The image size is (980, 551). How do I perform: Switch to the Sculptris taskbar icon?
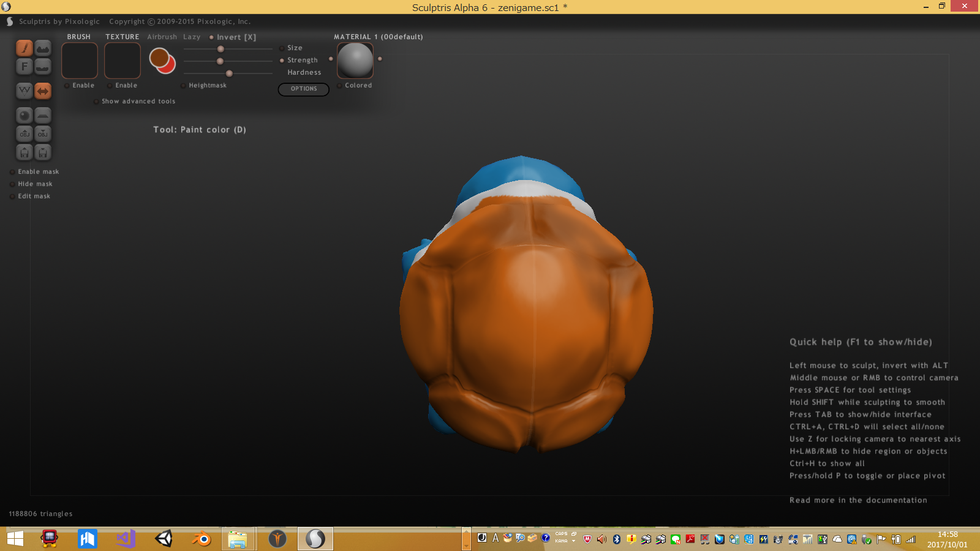(x=315, y=539)
